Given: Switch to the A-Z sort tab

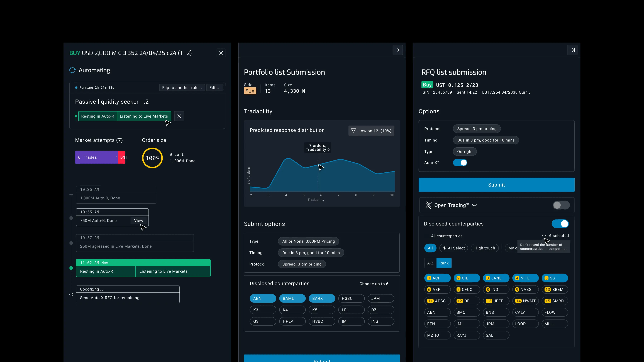Looking at the screenshot, I should tap(430, 263).
